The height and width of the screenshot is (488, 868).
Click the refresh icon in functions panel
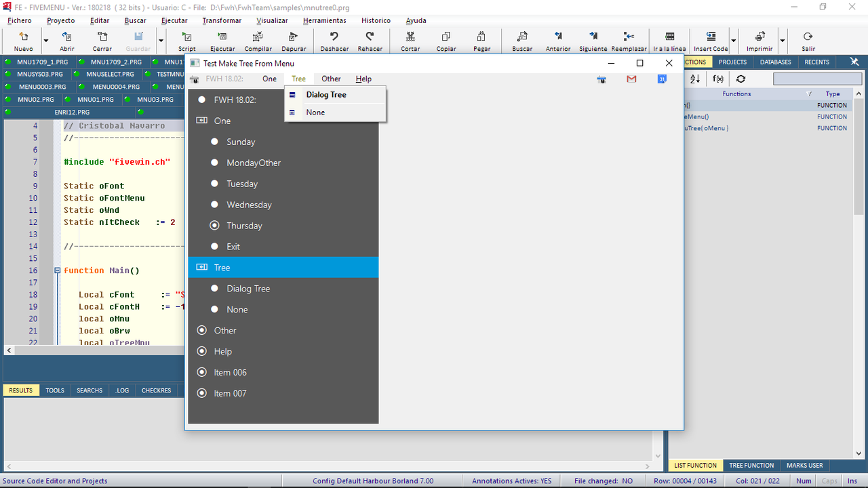click(x=741, y=79)
